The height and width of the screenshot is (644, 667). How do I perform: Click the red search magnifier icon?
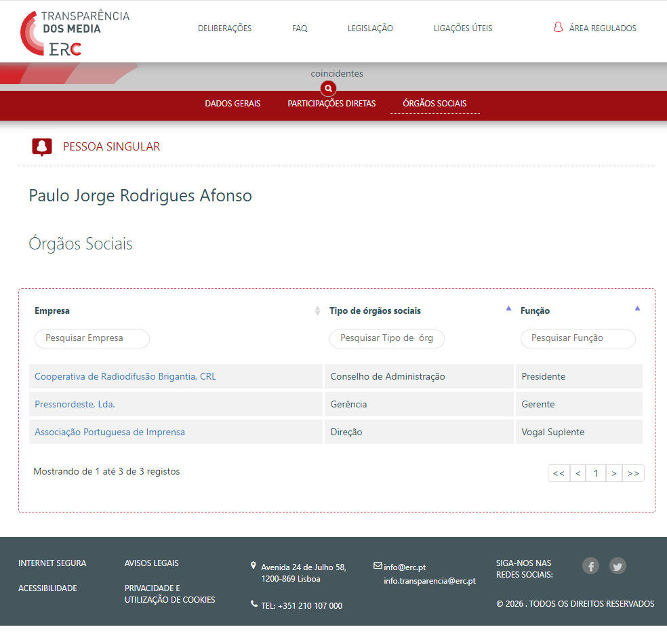tap(329, 88)
